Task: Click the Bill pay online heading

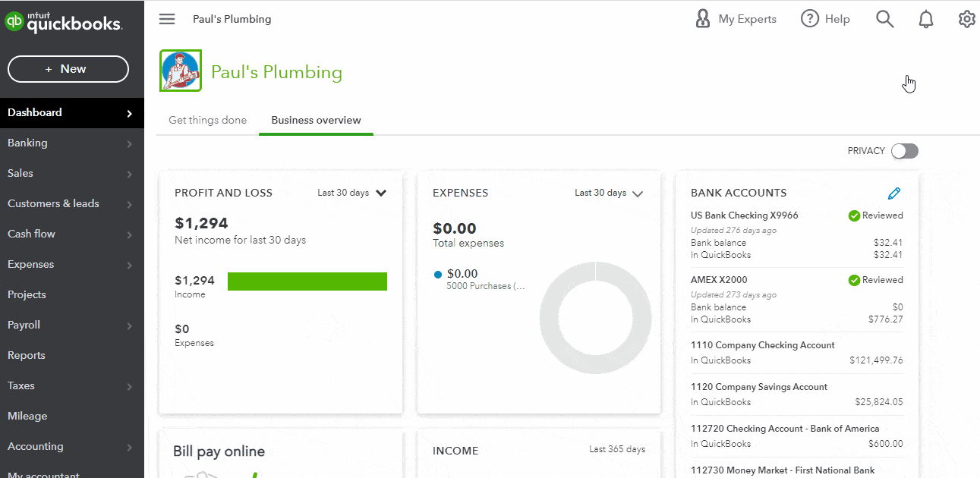Action: pyautogui.click(x=219, y=451)
